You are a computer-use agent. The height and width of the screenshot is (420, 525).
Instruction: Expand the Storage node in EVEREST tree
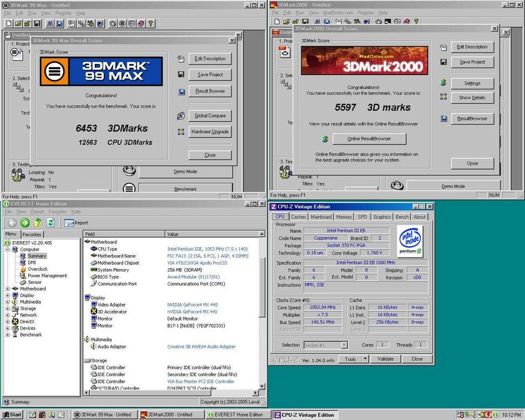click(x=7, y=308)
